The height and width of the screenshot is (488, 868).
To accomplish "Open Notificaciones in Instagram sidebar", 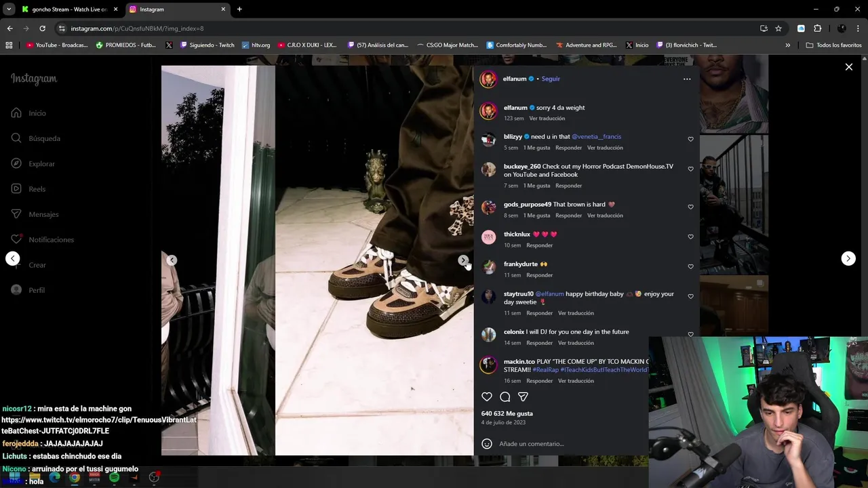I will click(42, 240).
